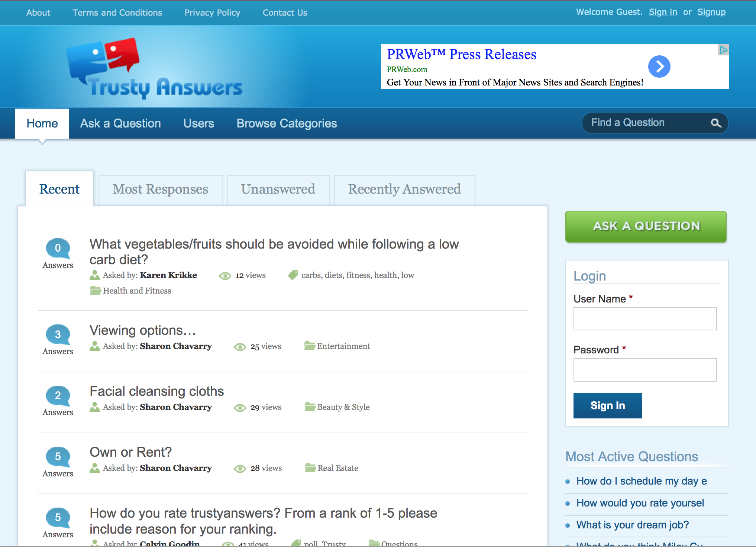The width and height of the screenshot is (756, 547).
Task: Go to the Users menu item
Action: [x=198, y=123]
